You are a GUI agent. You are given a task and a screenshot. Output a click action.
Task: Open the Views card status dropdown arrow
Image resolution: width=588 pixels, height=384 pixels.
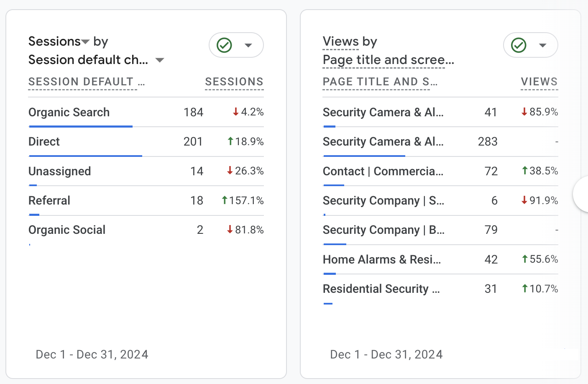[543, 45]
